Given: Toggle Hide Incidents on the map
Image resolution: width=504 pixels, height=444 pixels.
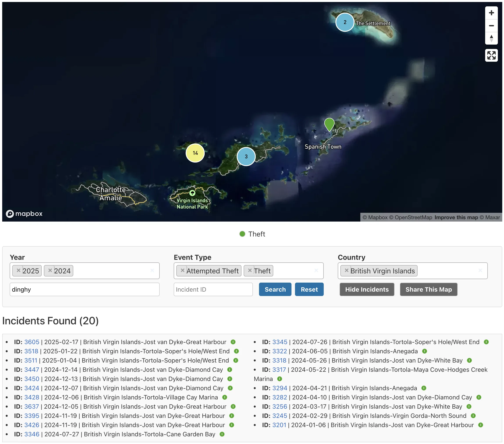Looking at the screenshot, I should pyautogui.click(x=367, y=289).
